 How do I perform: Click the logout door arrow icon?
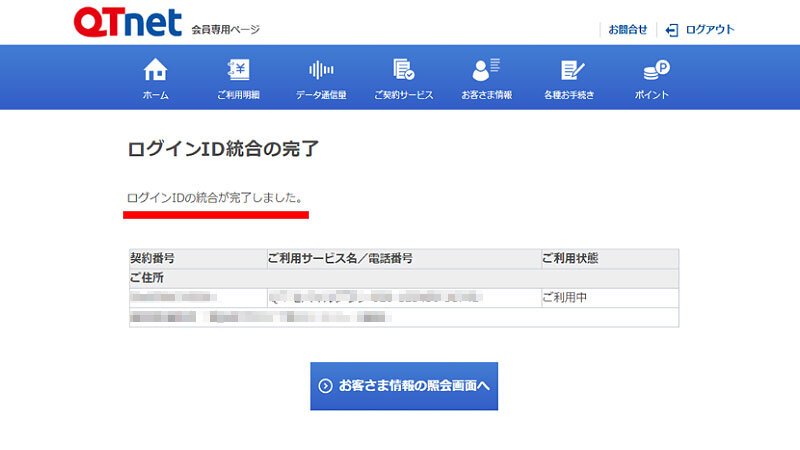coord(672,30)
